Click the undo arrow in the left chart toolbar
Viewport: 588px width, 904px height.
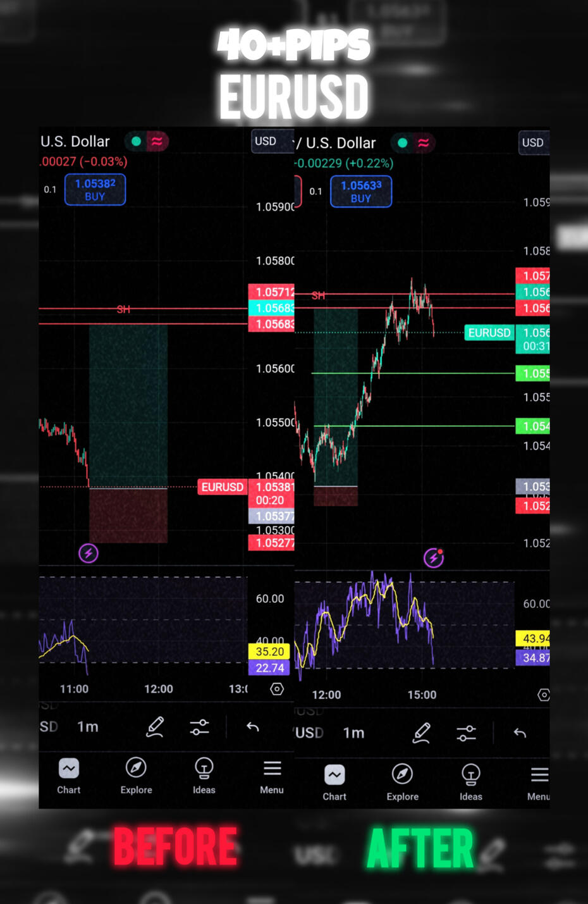[253, 727]
